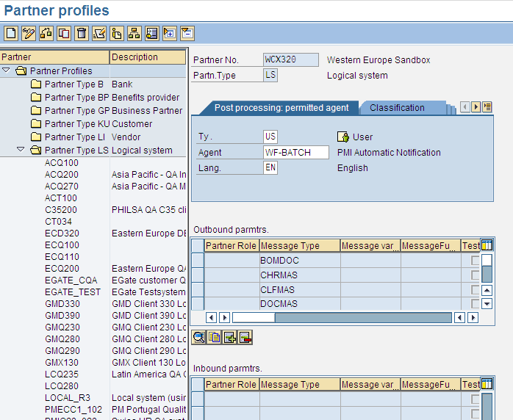Screen dimensions: 513x420
Task: Click the panel icon with yellow arrow
Action: [152, 33]
